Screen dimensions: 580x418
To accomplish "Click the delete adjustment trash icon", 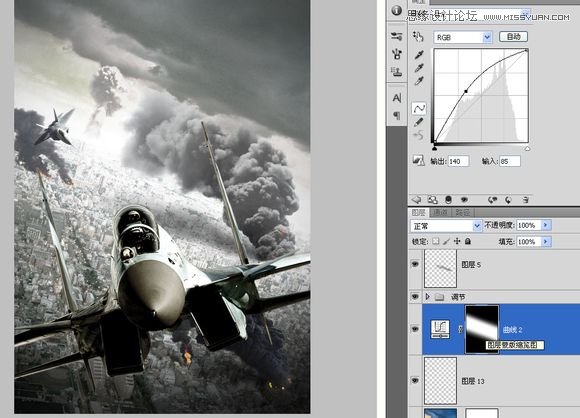I will tap(525, 200).
